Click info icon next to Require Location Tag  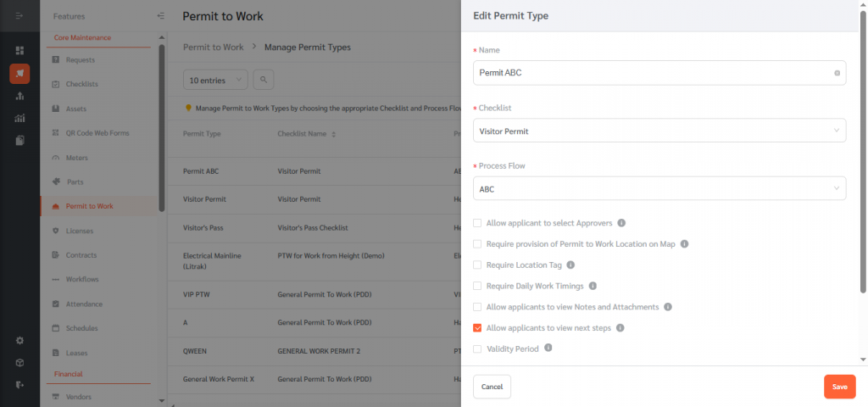570,265
